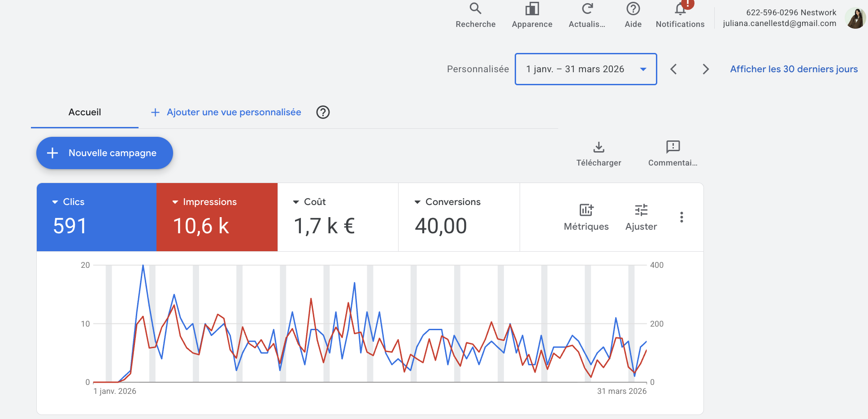Screen dimensions: 868x419
Task: Expand the Clics metric dropdown
Action: coord(55,202)
